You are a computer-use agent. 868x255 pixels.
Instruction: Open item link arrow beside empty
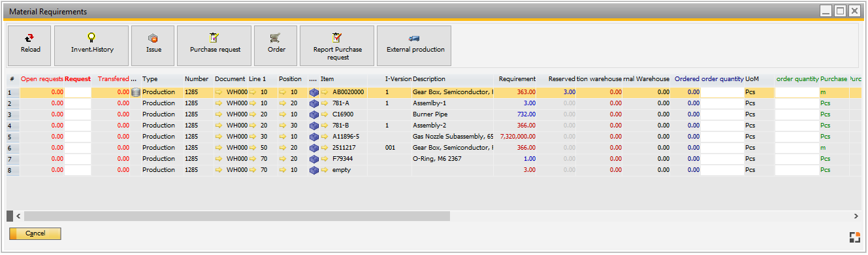[x=325, y=170]
